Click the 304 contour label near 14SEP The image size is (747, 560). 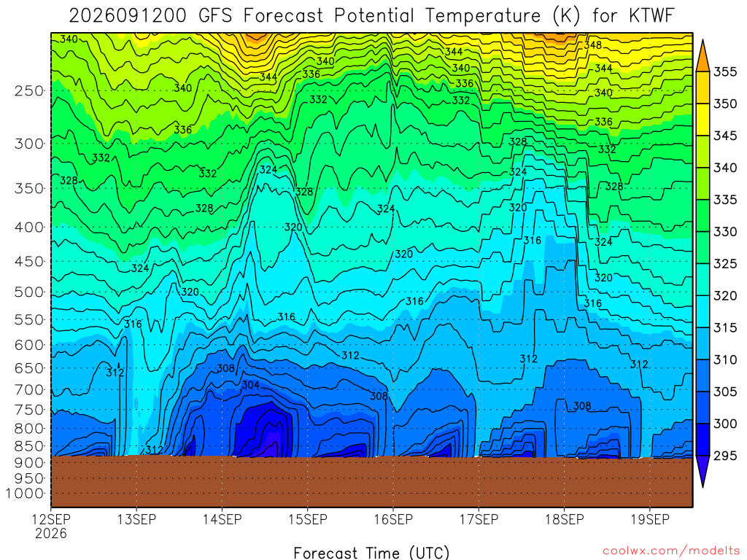pyautogui.click(x=251, y=385)
